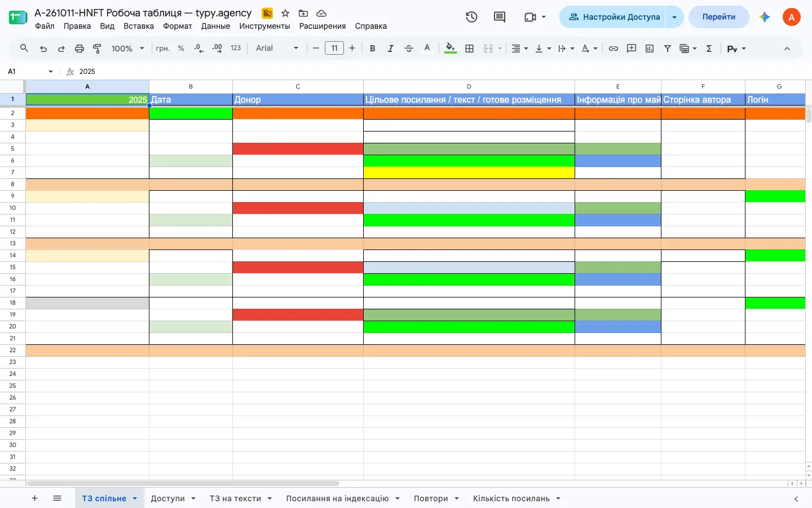
Task: Star this spreadsheet
Action: tap(285, 13)
